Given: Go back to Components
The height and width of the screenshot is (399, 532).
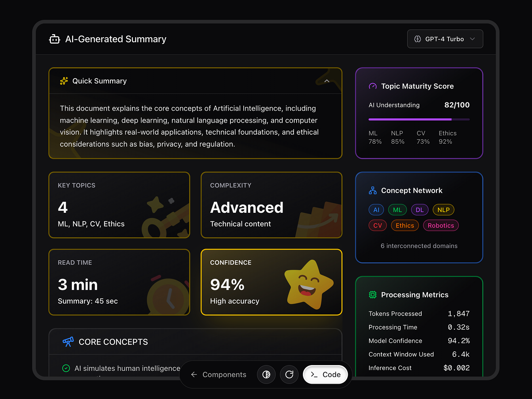Looking at the screenshot, I should coord(218,375).
